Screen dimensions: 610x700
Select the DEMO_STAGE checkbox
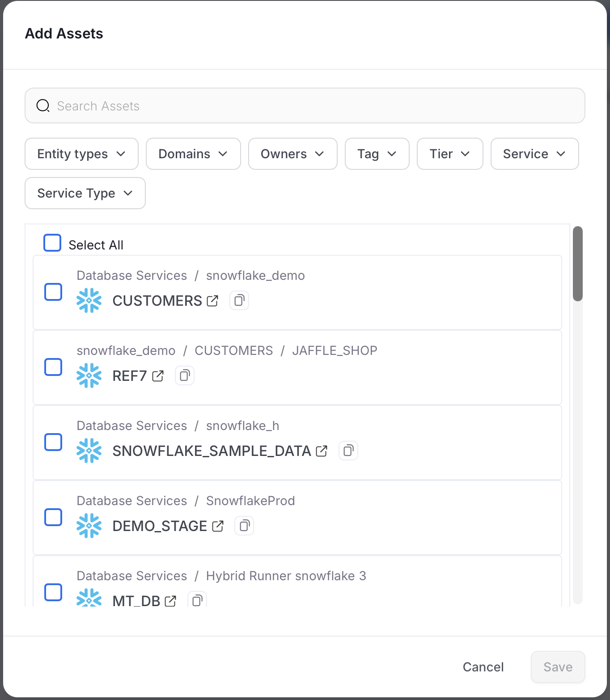tap(53, 517)
